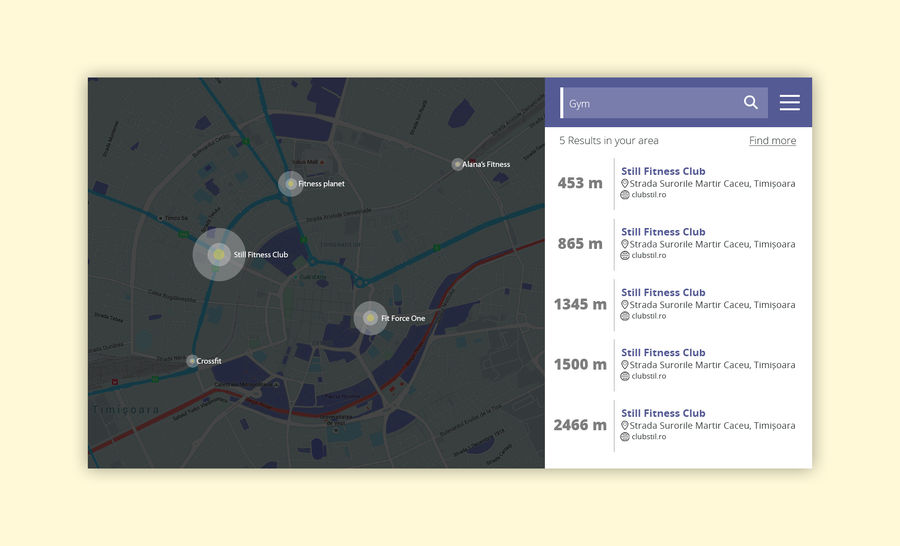Visit clubstil.ro in the 453 m result
Screen dimensions: 900x546
pyautogui.click(x=649, y=195)
